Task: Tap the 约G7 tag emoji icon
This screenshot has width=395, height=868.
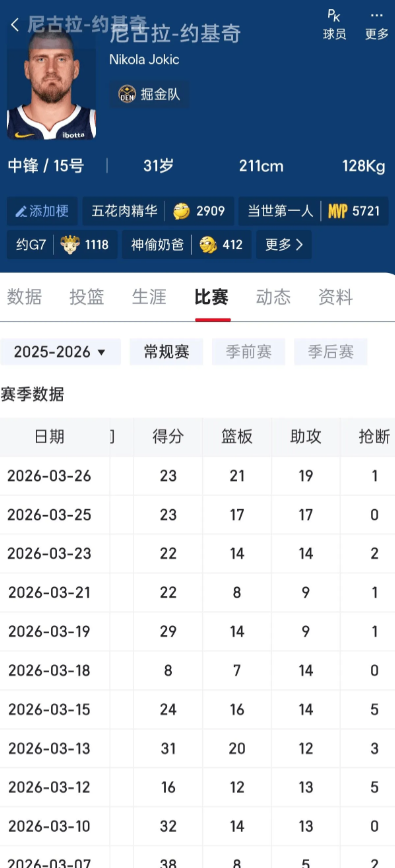Action: click(70, 244)
